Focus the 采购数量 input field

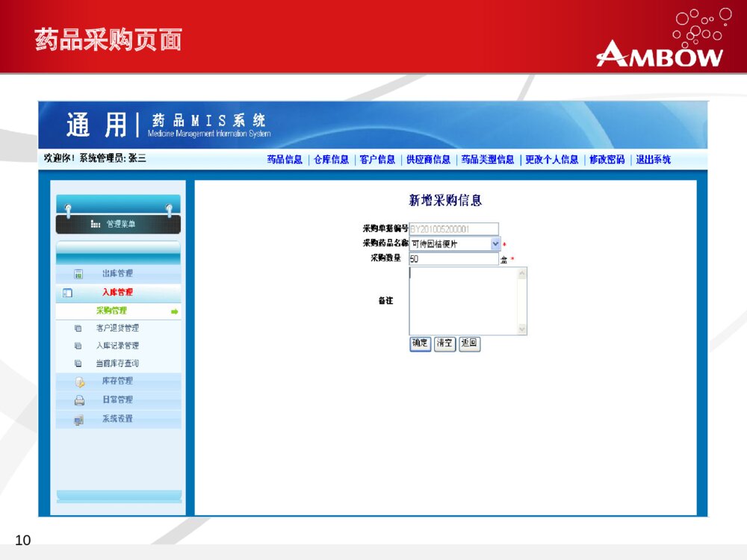tap(454, 258)
